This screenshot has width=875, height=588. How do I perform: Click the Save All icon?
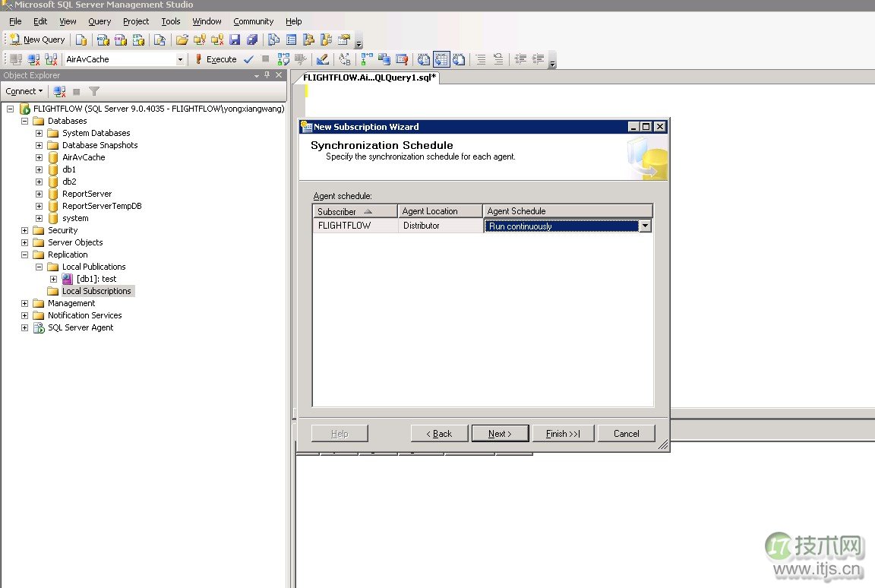[x=252, y=40]
